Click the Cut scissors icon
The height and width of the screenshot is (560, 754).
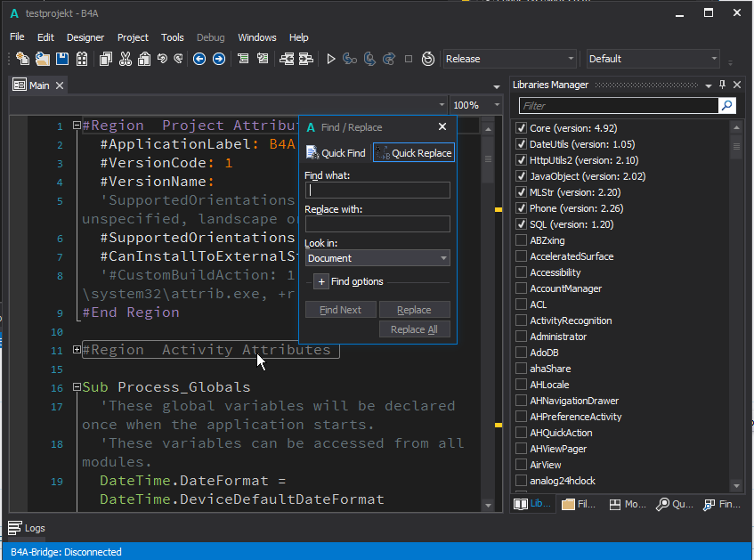point(125,59)
